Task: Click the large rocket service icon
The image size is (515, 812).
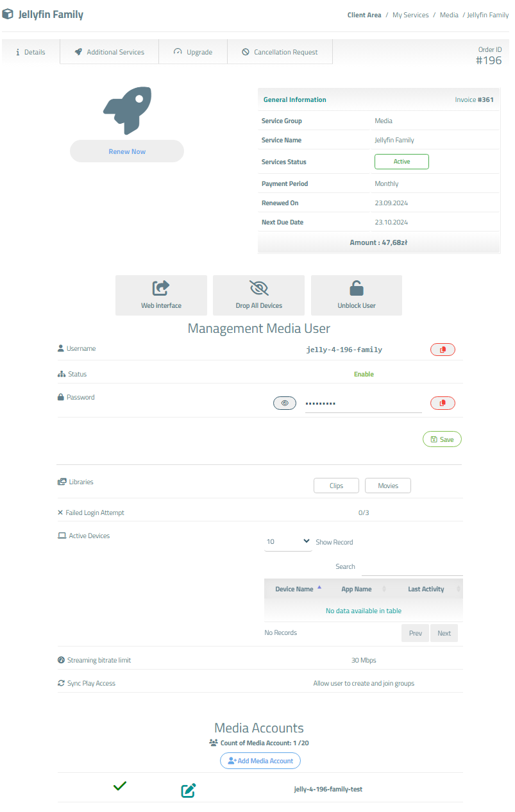Action: point(127,110)
